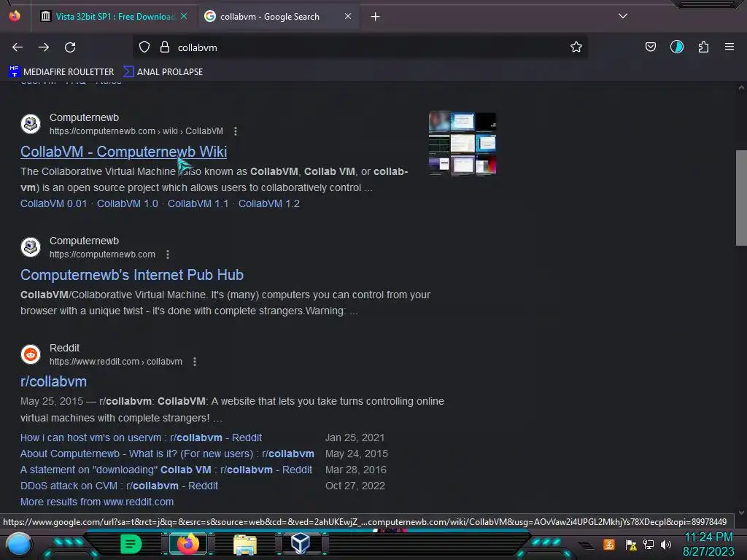Click the 11:24 PM clock in tray
This screenshot has width=747, height=560.
click(708, 537)
